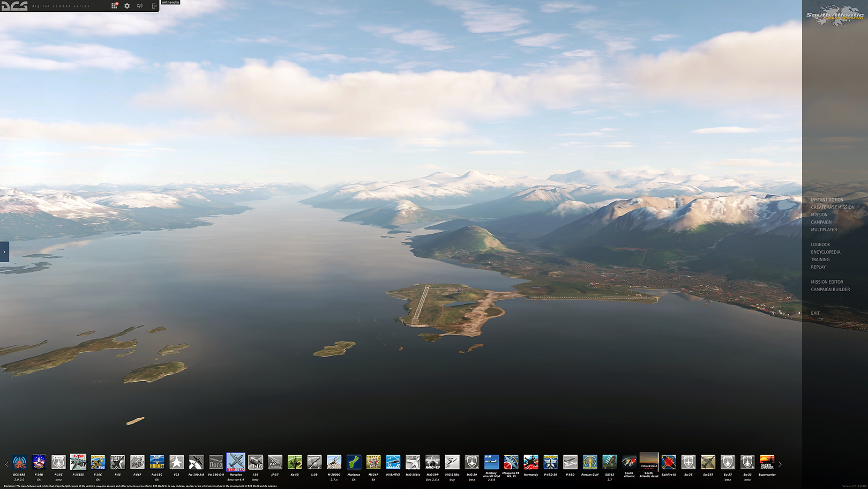Screen dimensions: 868x489
Task: Select the South Atlantic map icon
Action: coord(629,462)
